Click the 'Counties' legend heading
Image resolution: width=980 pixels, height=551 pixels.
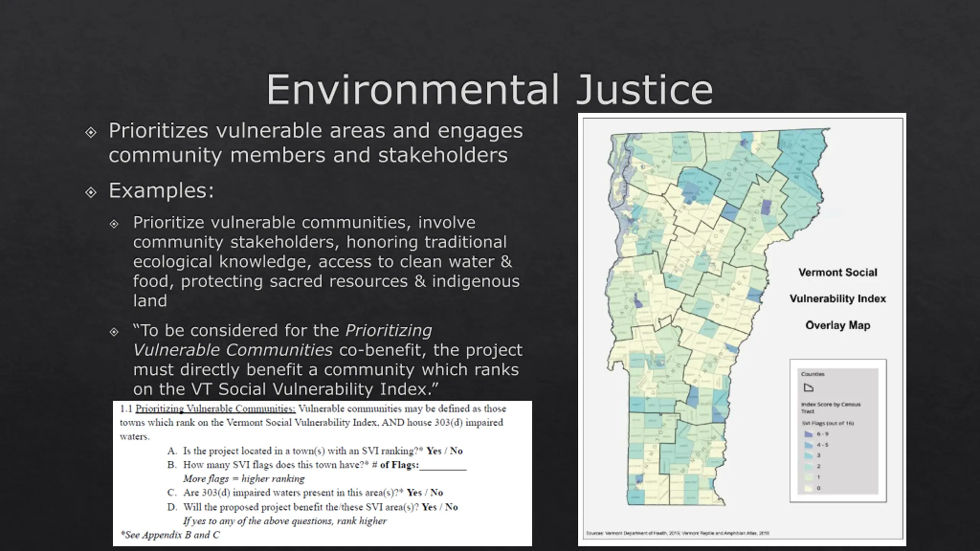pos(812,374)
